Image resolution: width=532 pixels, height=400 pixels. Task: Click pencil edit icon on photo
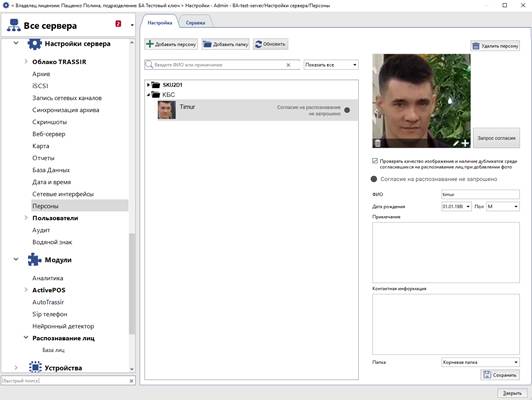(x=456, y=144)
